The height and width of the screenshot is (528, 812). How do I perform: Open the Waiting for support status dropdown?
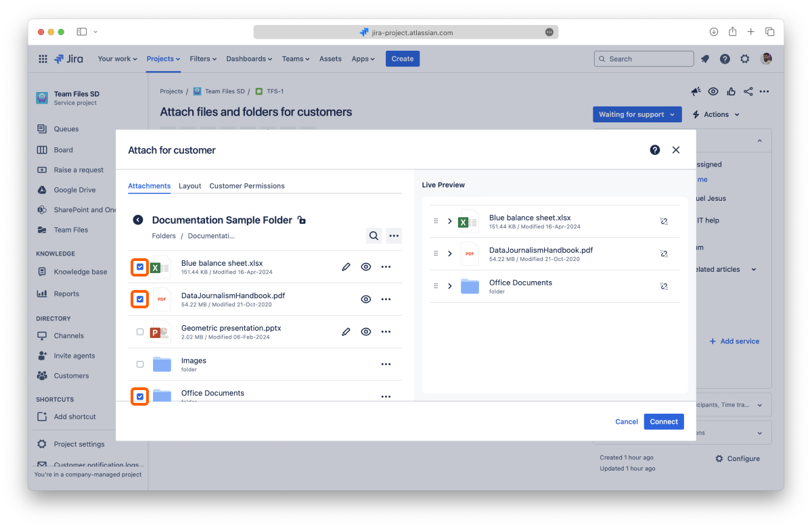click(637, 114)
